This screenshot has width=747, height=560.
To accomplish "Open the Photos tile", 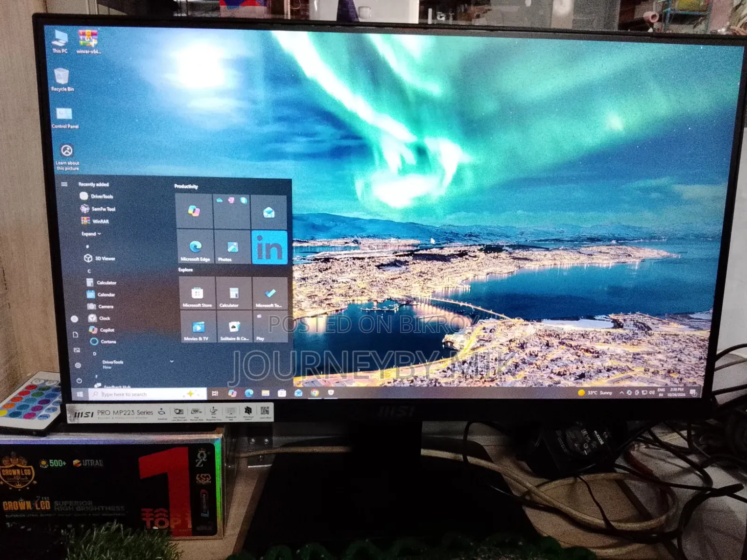I will click(233, 247).
